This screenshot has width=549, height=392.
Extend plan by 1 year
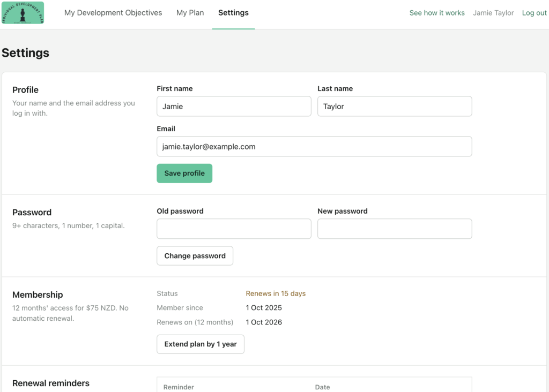tap(201, 344)
